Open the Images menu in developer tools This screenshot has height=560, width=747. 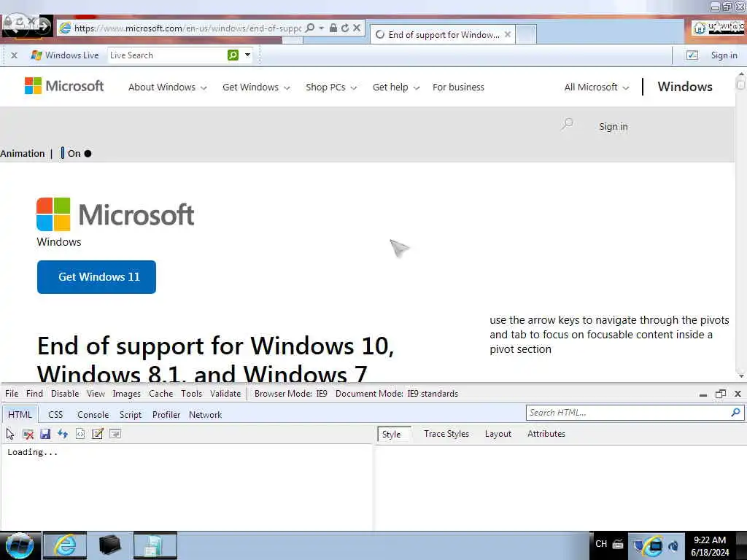(126, 394)
